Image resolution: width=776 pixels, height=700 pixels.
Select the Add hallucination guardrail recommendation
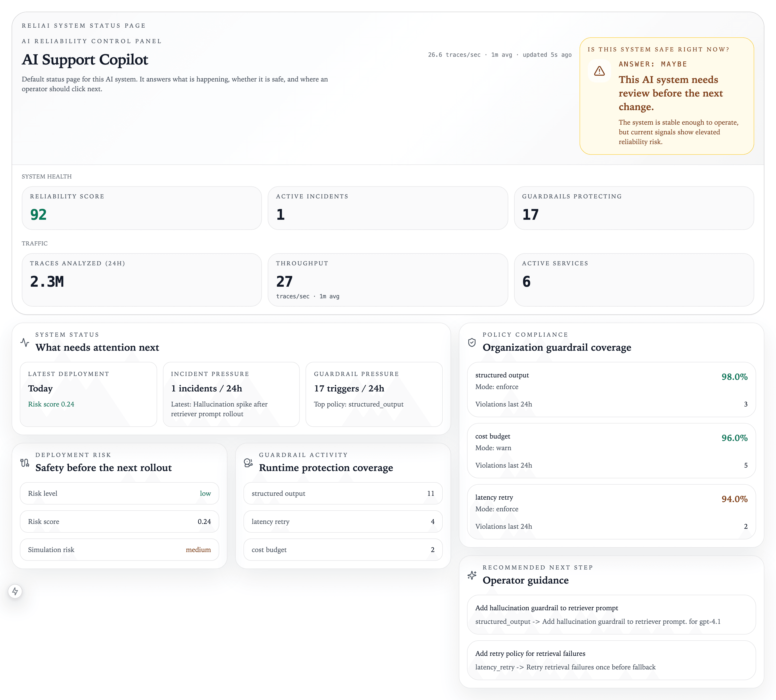click(611, 615)
